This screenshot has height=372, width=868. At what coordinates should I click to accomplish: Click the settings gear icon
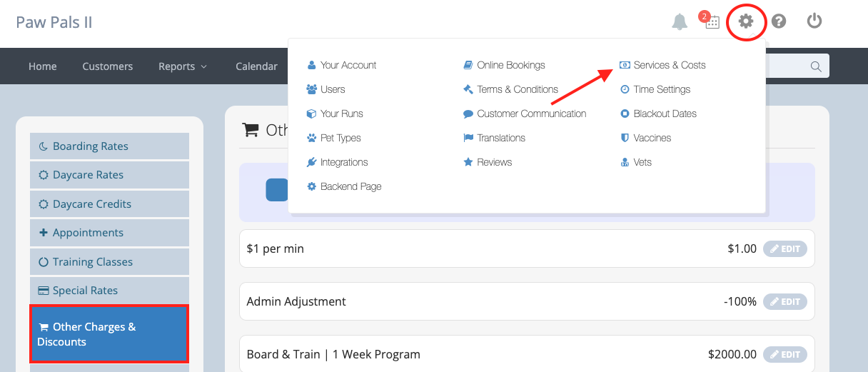click(x=746, y=21)
